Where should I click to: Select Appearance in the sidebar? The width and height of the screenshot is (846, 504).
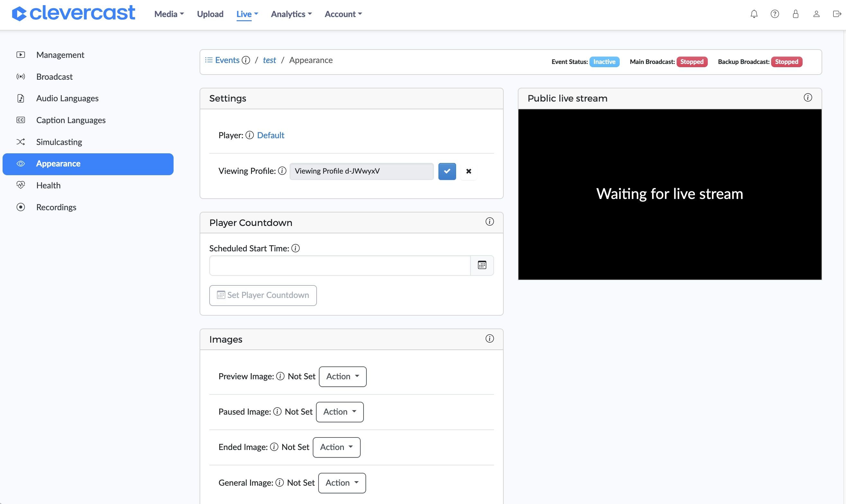point(88,164)
